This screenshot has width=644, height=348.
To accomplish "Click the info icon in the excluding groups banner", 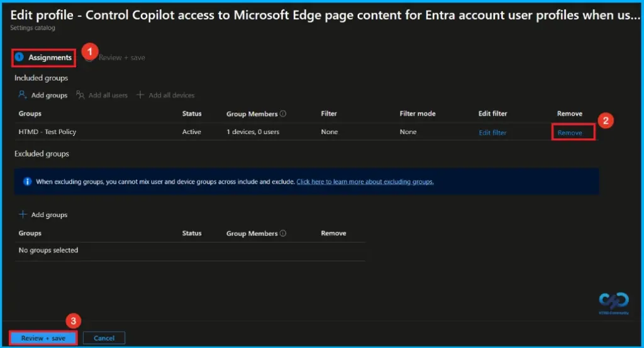I will tap(27, 182).
